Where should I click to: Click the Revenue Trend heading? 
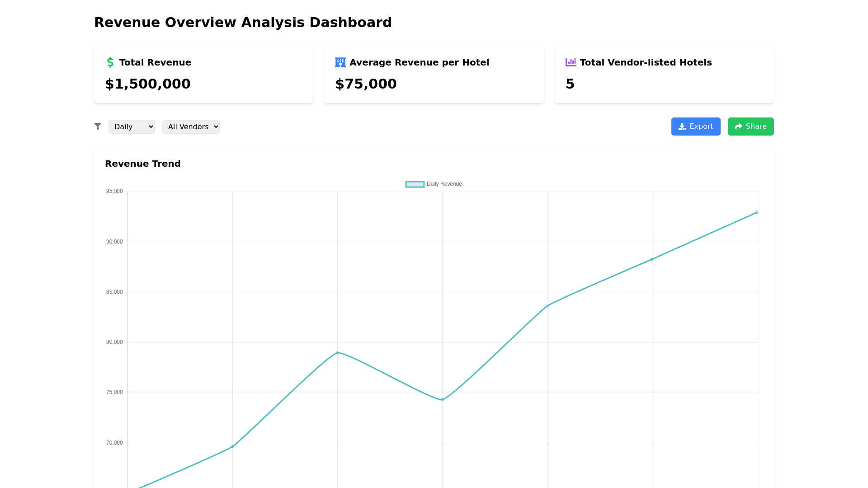point(143,164)
